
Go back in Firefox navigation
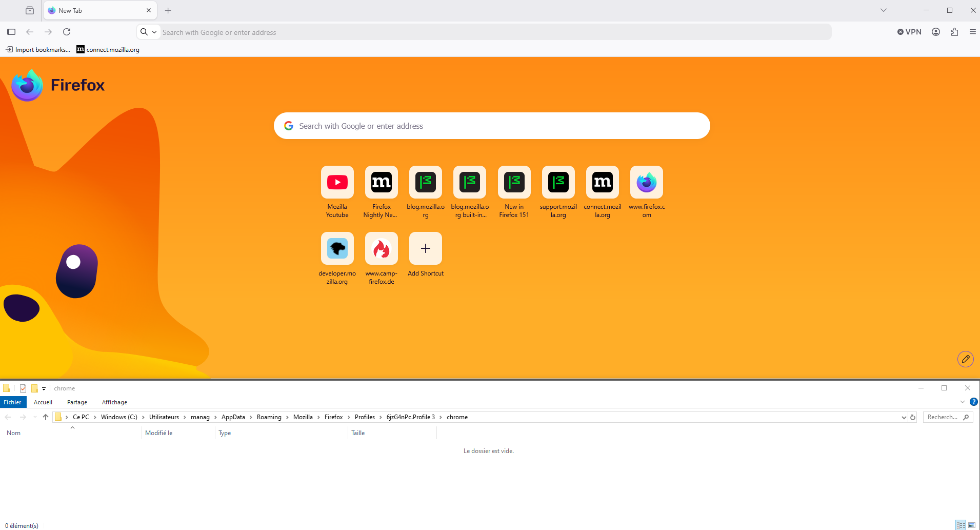(x=30, y=32)
